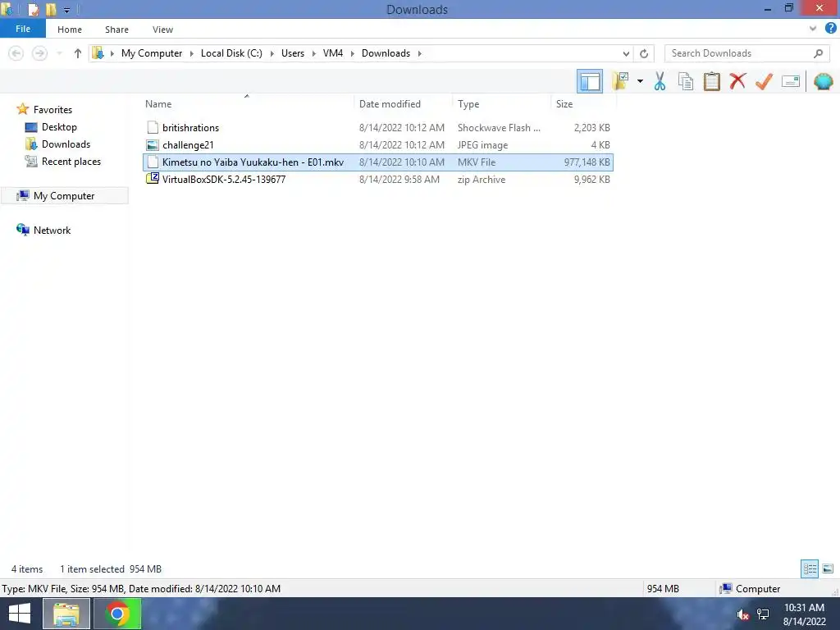Toggle the navigation pane layout button
The width and height of the screenshot is (840, 630).
point(589,81)
